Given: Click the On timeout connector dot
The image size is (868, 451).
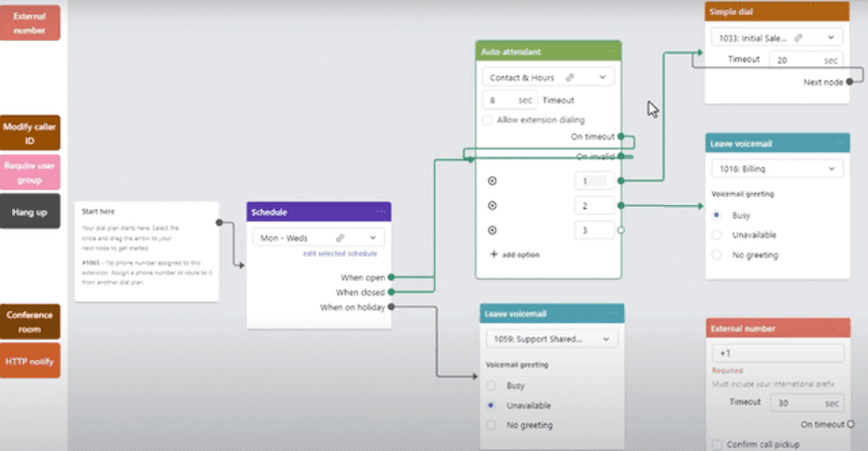Looking at the screenshot, I should point(621,136).
